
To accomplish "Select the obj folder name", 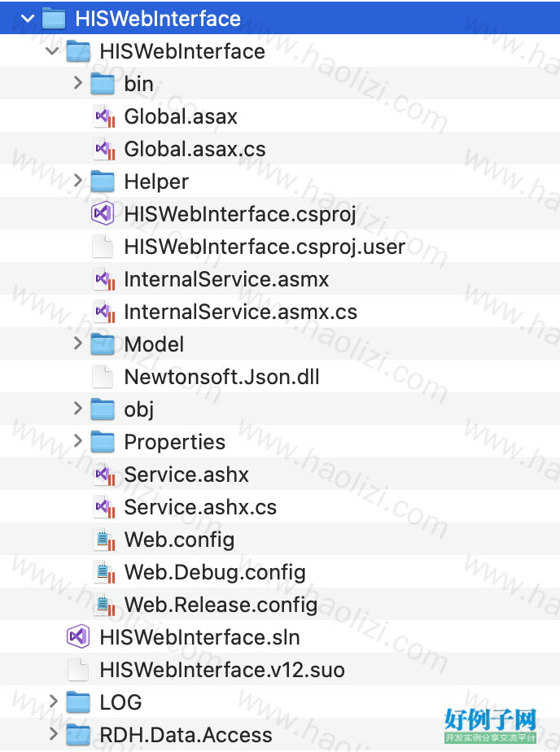I will pos(139,409).
